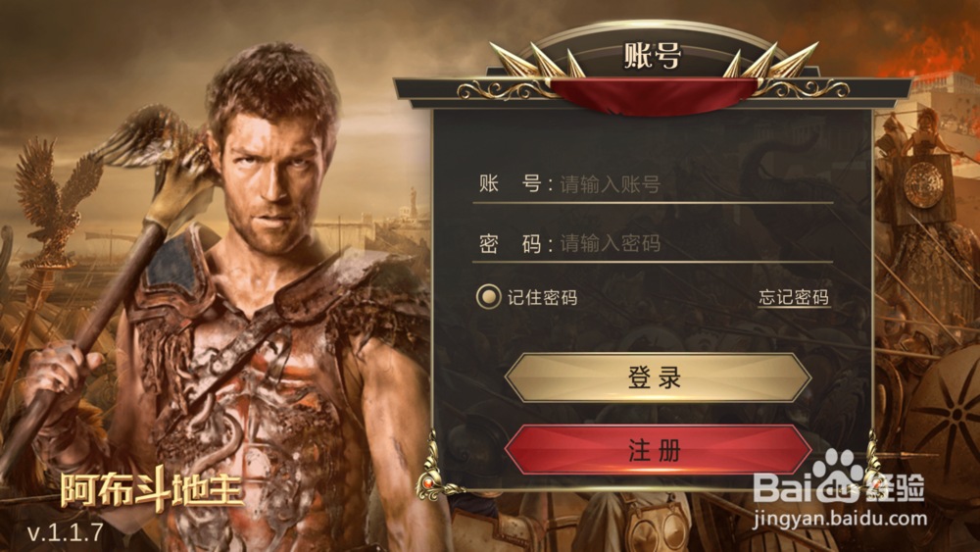Click the v.1.1.7 version label

pyautogui.click(x=65, y=532)
